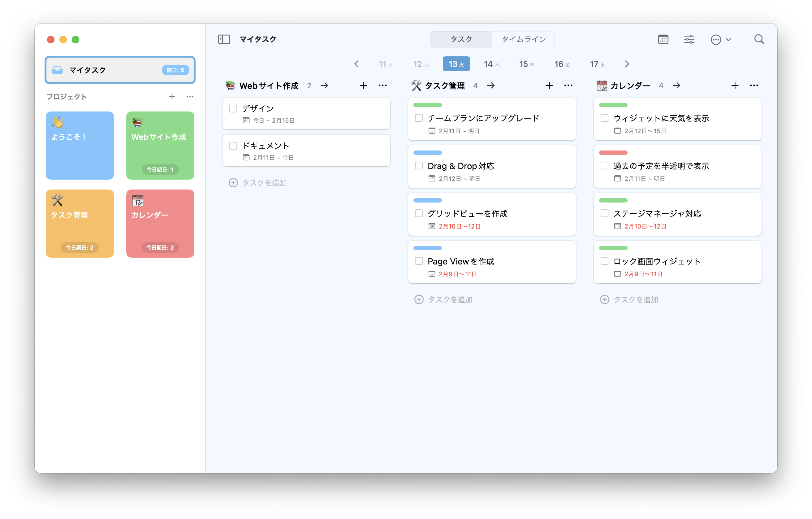This screenshot has width=812, height=519.
Task: Open the orange タスク管理 project tile
Action: [x=80, y=223]
